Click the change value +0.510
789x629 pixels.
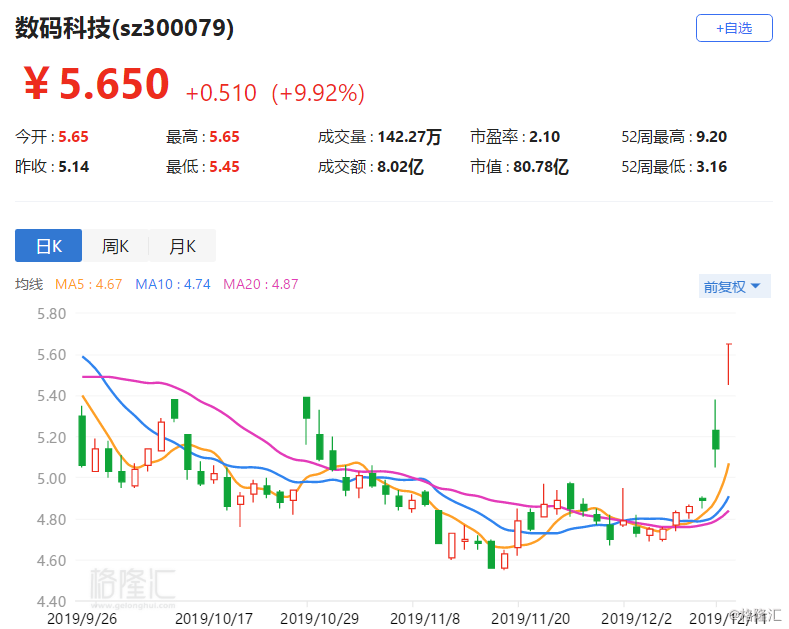221,93
